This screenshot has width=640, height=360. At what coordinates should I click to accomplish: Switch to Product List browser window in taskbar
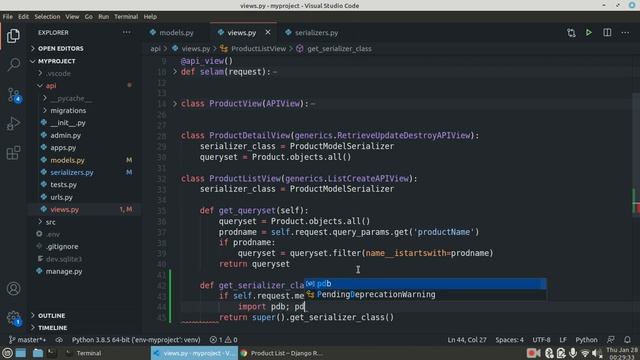tap(282, 353)
